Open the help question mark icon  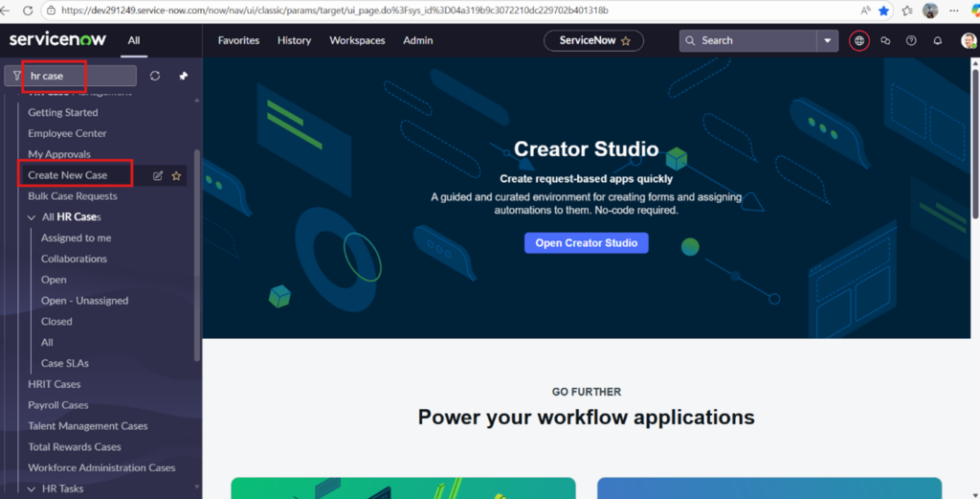(x=911, y=41)
